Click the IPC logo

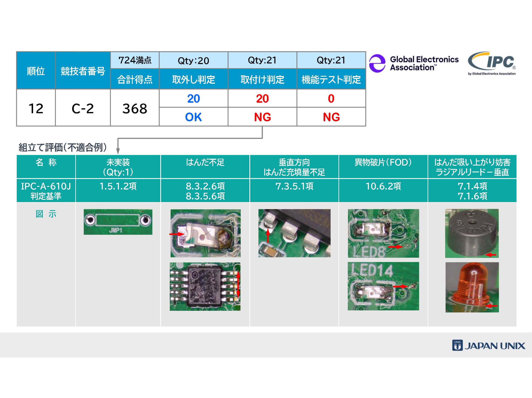point(492,63)
